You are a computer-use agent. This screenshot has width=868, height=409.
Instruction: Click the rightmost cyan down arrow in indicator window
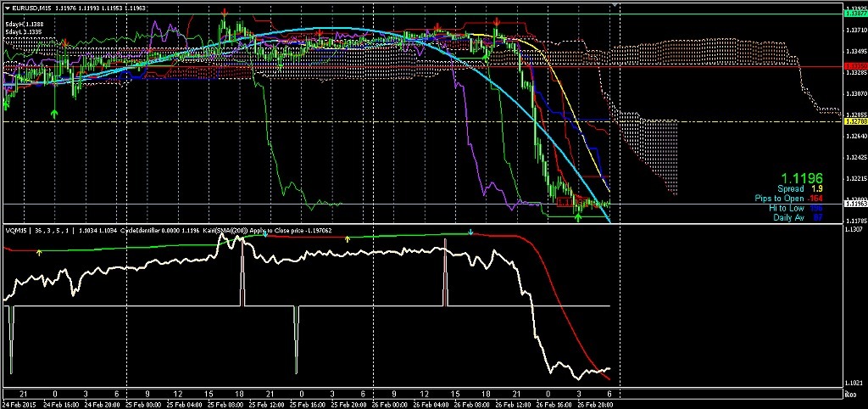(x=470, y=233)
